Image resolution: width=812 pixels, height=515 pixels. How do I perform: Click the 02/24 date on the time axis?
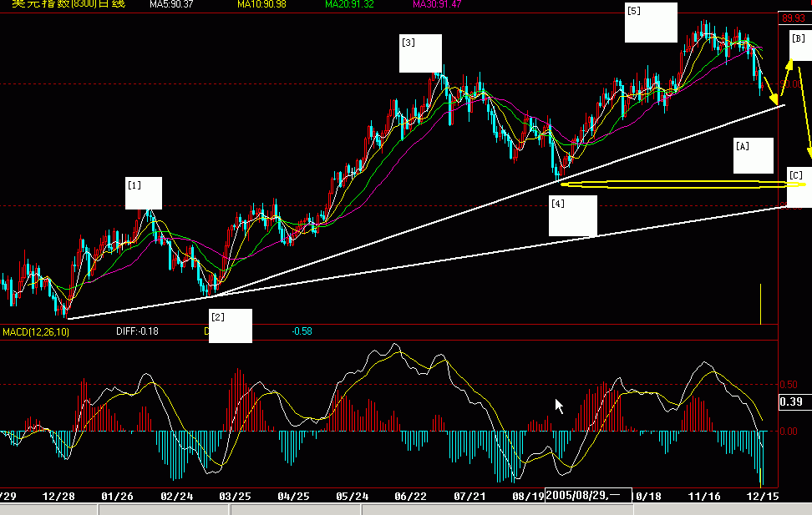(176, 497)
